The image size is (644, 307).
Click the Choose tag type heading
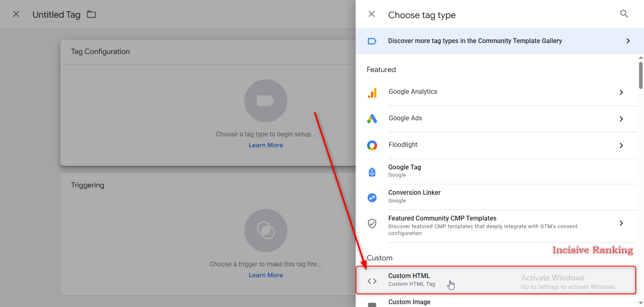coord(422,15)
